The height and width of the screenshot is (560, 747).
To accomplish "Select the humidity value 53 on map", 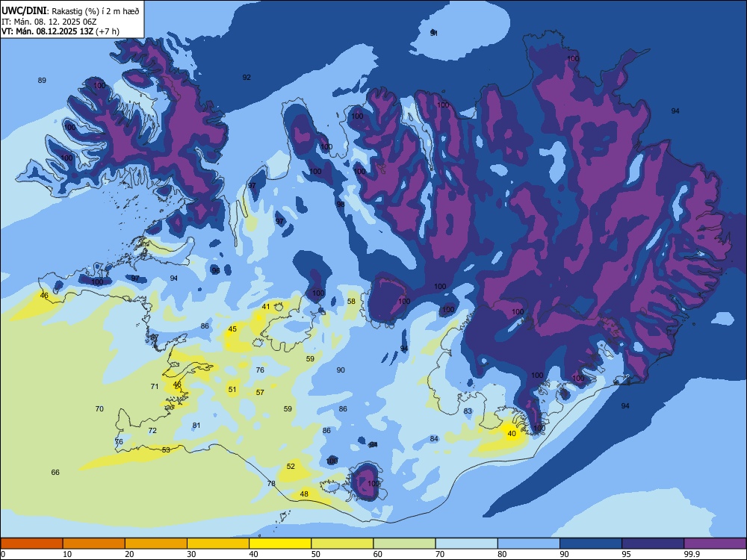I will (166, 450).
